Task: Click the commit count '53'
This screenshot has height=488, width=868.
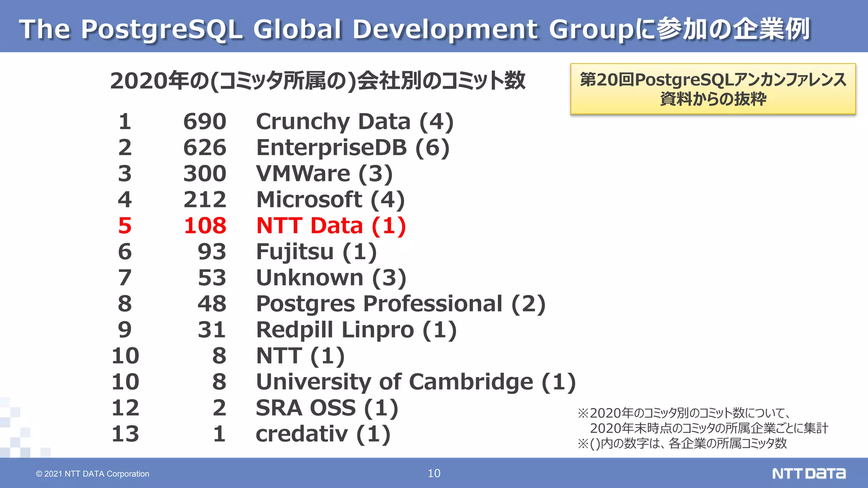Action: 211,277
